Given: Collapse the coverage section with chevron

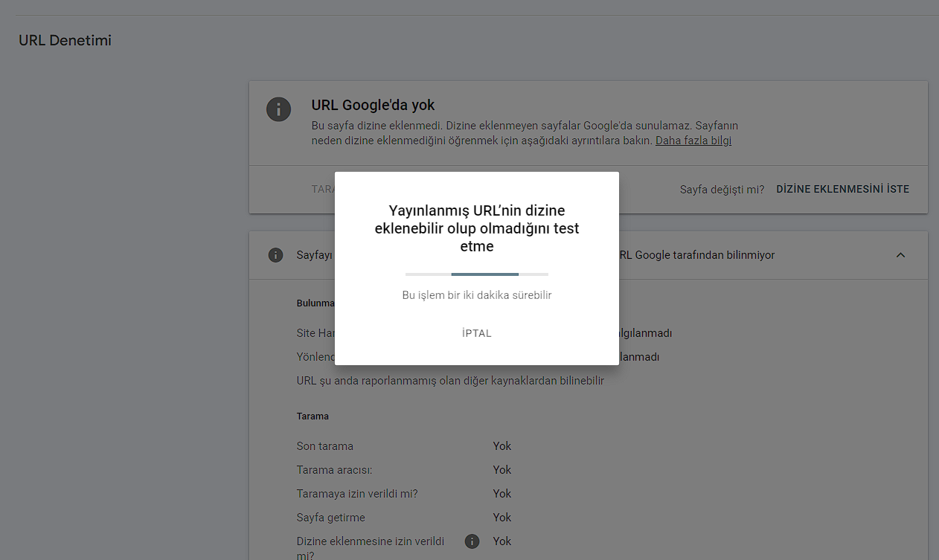Looking at the screenshot, I should [x=900, y=255].
